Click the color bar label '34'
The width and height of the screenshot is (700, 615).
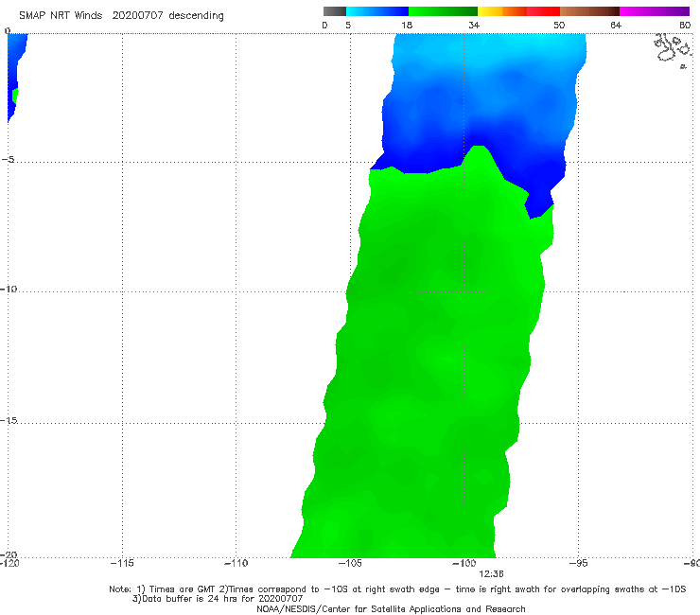[x=474, y=26]
